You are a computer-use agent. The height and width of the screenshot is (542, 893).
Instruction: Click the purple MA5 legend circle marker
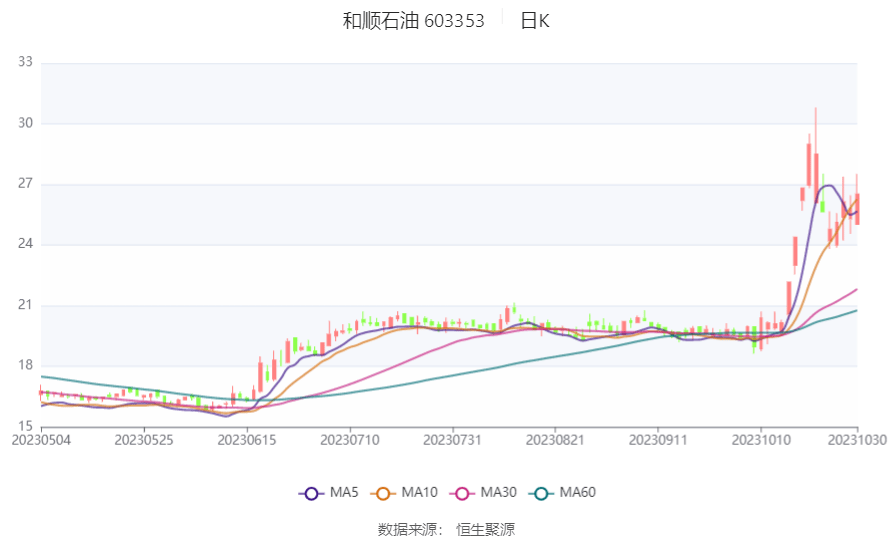(311, 493)
